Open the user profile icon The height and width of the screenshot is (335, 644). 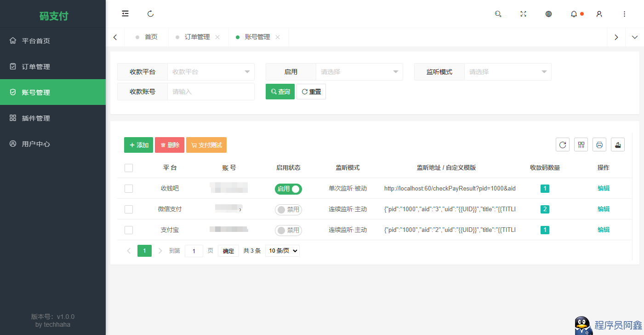pos(599,14)
